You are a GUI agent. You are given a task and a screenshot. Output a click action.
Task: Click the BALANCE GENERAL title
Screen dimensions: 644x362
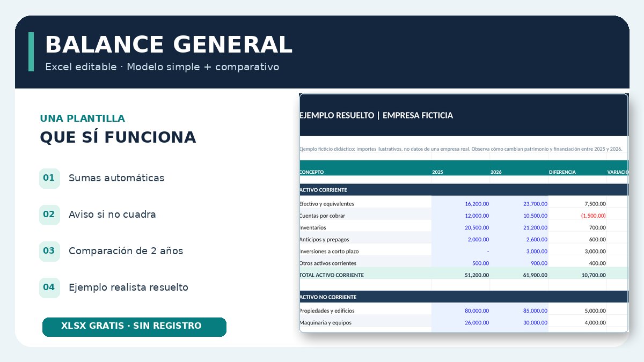[x=169, y=45]
